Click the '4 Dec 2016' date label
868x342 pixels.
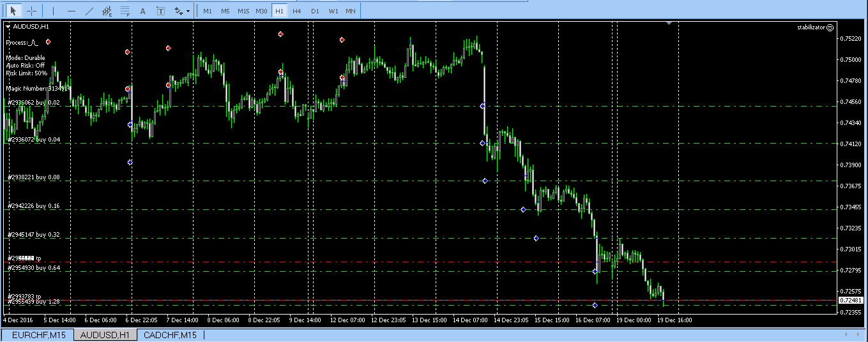pos(17,320)
